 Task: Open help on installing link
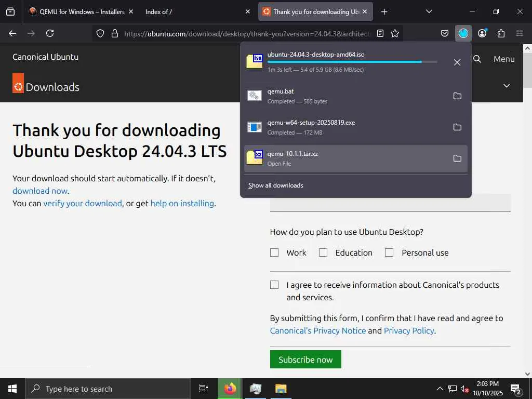[182, 203]
